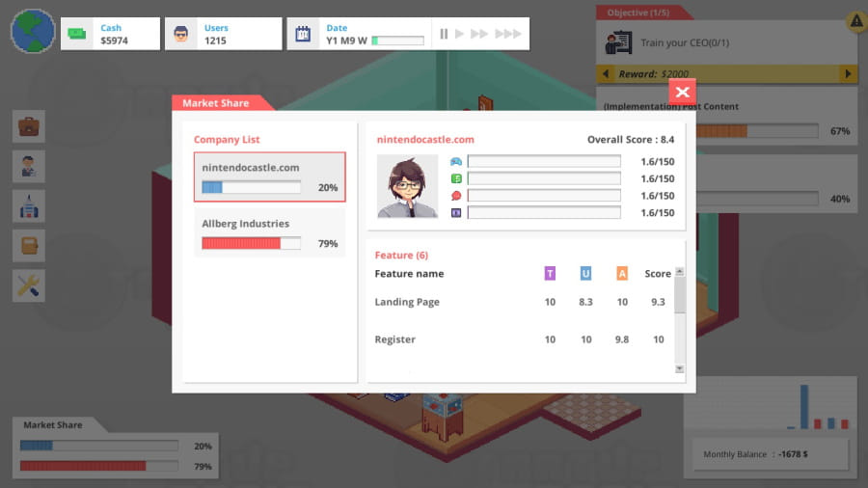This screenshot has width=868, height=488.
Task: Click the purple T column icon
Action: (x=550, y=274)
